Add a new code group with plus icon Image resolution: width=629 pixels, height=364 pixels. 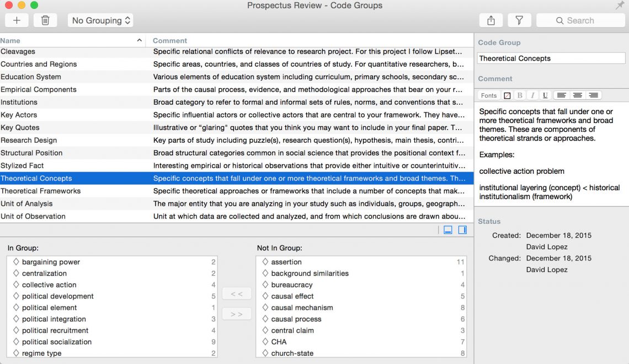tap(17, 20)
